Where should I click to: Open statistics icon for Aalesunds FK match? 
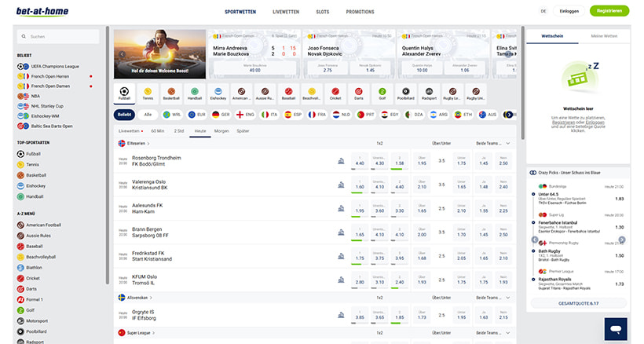(x=341, y=209)
